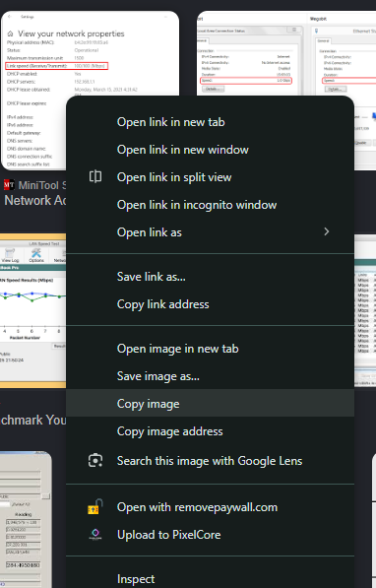Open the grey dialog thumbnail at bottom left
The height and width of the screenshot is (588, 376).
pos(26,519)
